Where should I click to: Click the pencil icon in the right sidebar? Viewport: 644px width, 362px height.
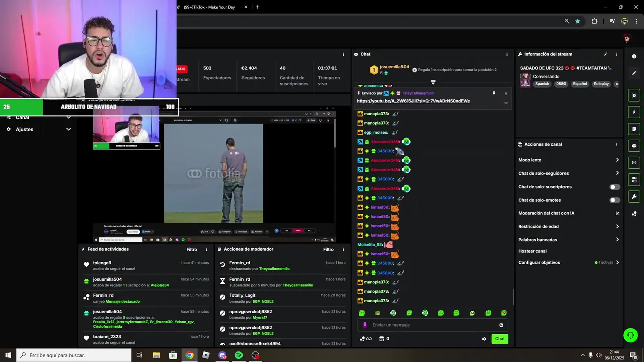point(634,73)
